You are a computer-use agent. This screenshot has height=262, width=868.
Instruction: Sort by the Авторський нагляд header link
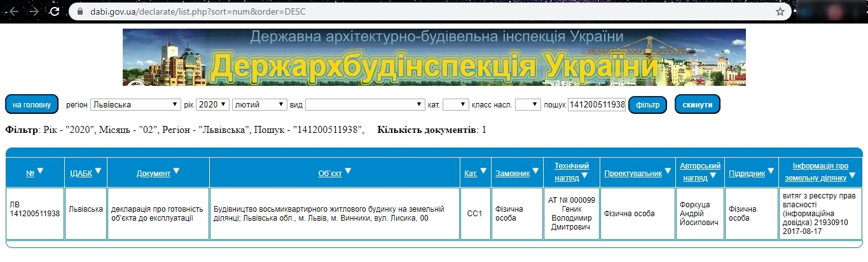[699, 172]
